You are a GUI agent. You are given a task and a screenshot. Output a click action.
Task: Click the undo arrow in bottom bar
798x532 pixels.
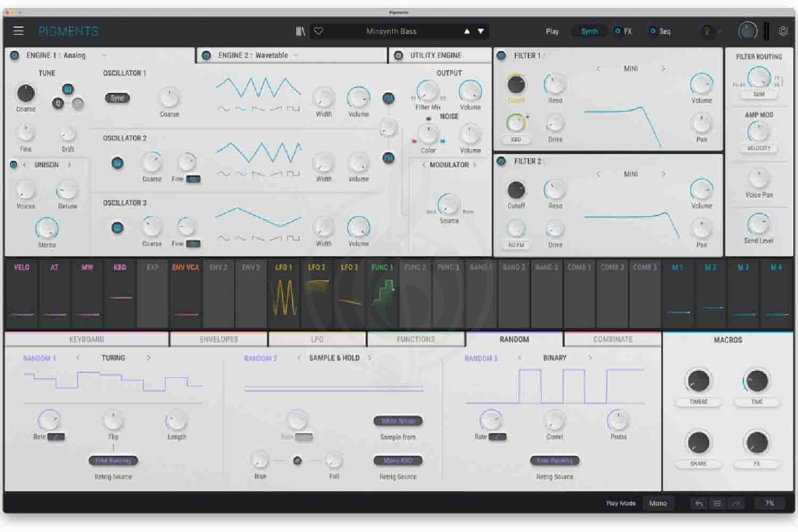click(x=699, y=503)
